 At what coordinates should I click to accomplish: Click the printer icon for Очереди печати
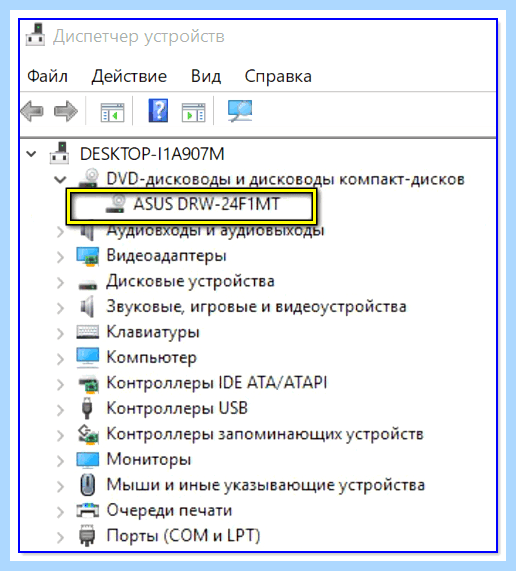pyautogui.click(x=88, y=510)
